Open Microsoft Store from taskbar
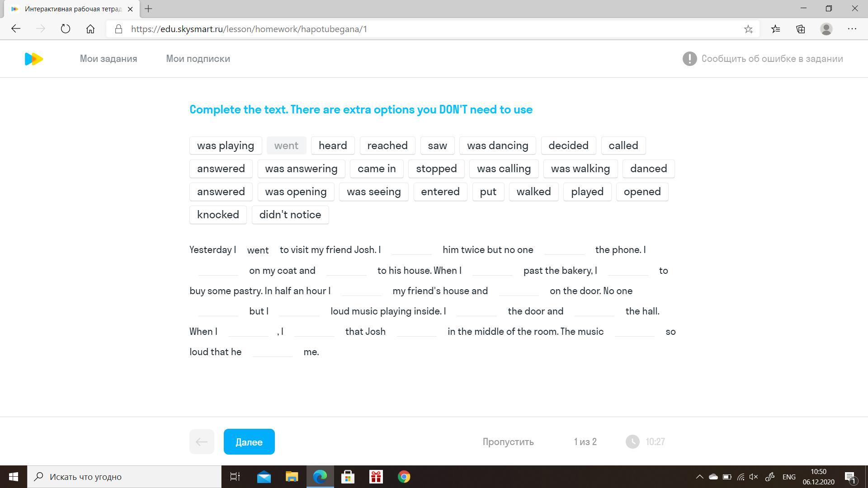868x488 pixels. point(348,477)
